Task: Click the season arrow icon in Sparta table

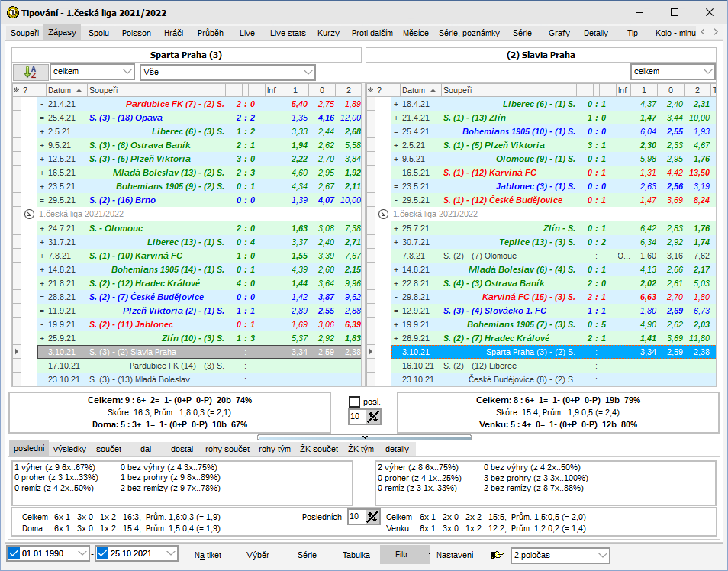Action: click(x=29, y=215)
